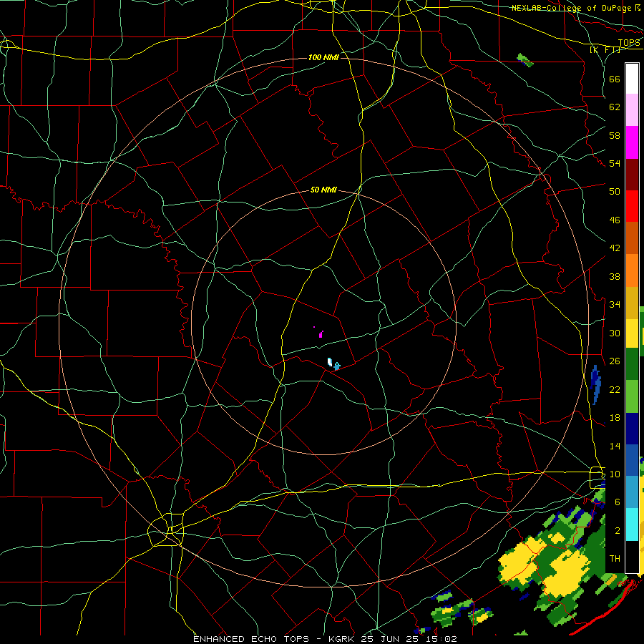Click the 100 NMI range ring label
This screenshot has height=644, width=644.
tap(323, 57)
